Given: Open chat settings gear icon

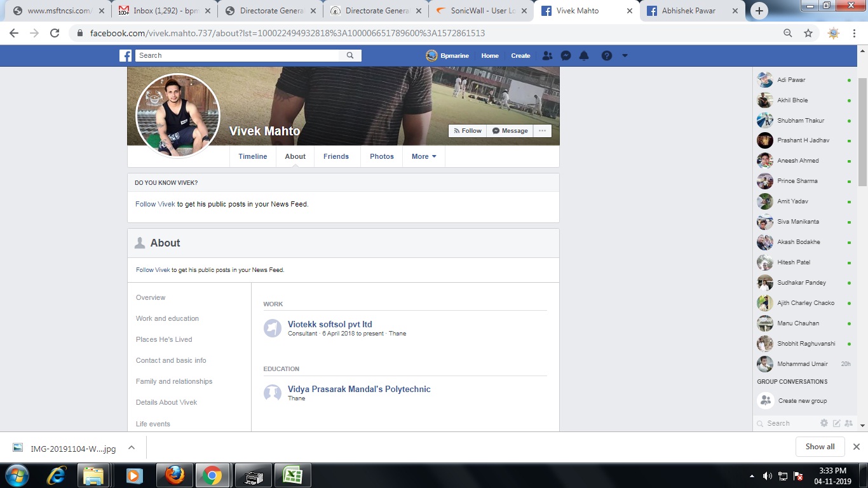Looking at the screenshot, I should click(x=824, y=423).
